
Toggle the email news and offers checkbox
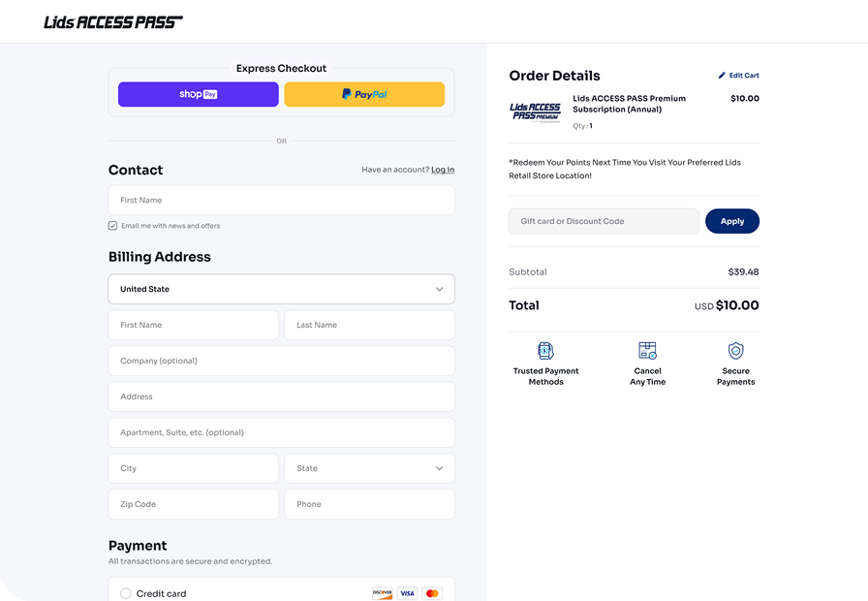[x=113, y=226]
